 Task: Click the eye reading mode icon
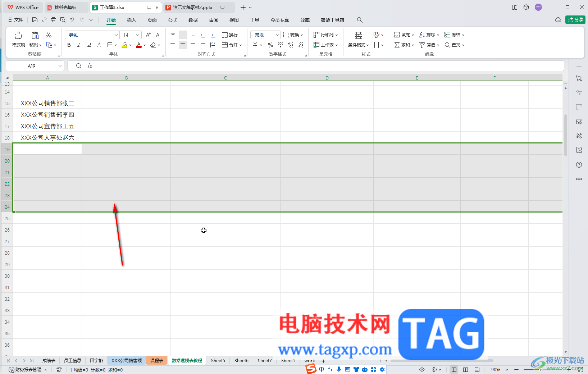pyautogui.click(x=422, y=369)
